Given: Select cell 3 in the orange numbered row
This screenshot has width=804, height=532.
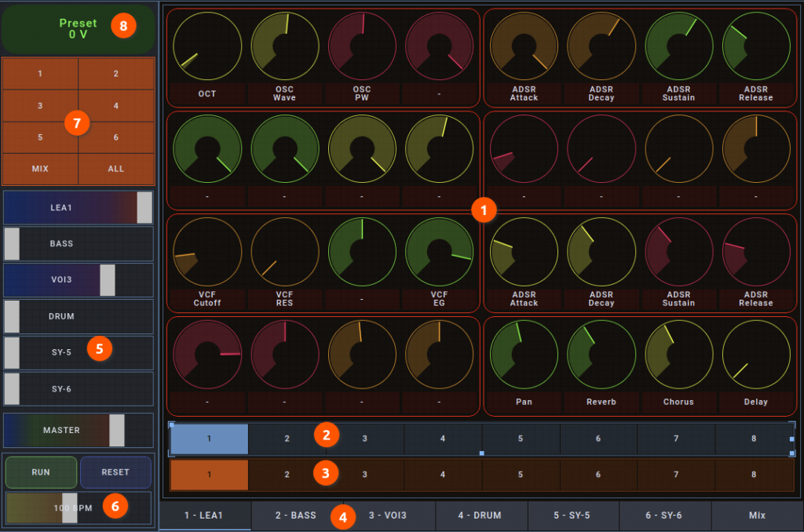Looking at the screenshot, I should (365, 475).
